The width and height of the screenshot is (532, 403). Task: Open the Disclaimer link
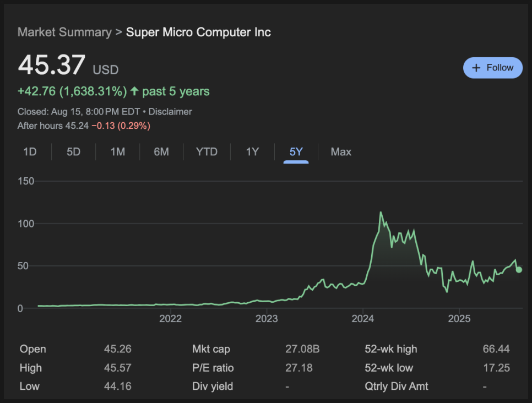tap(170, 112)
